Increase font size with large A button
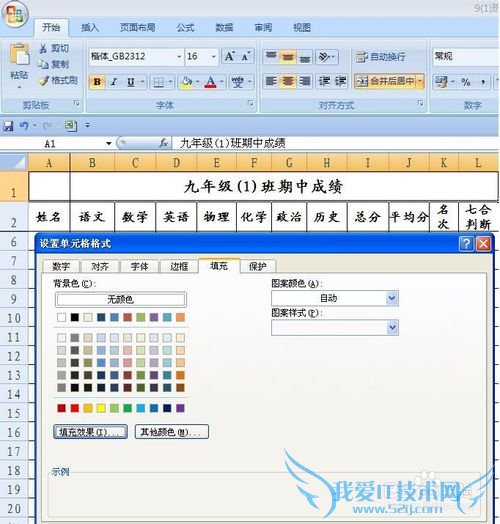 tap(230, 56)
